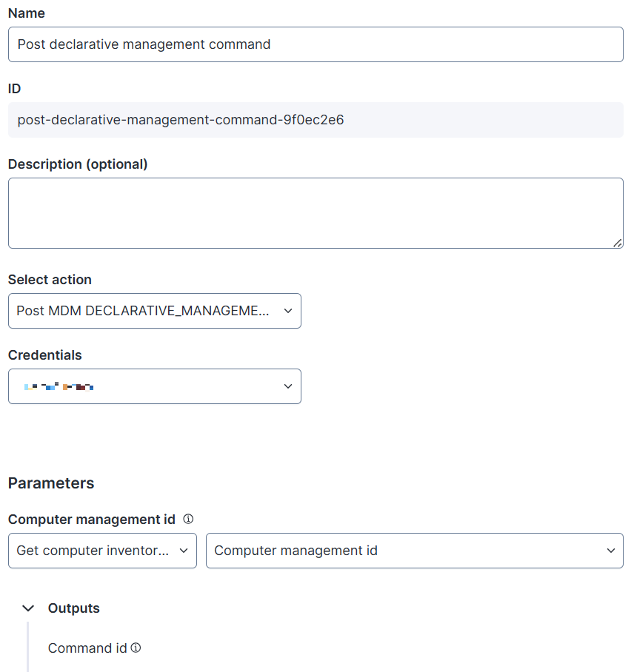Image resolution: width=634 pixels, height=672 pixels.
Task: Click the Outputs section title
Action: (74, 608)
